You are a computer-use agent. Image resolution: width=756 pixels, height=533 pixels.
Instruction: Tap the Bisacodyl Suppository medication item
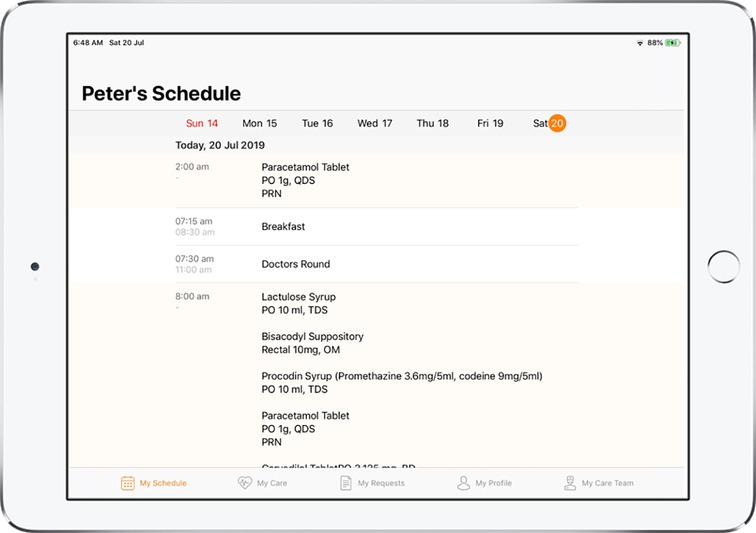(312, 343)
